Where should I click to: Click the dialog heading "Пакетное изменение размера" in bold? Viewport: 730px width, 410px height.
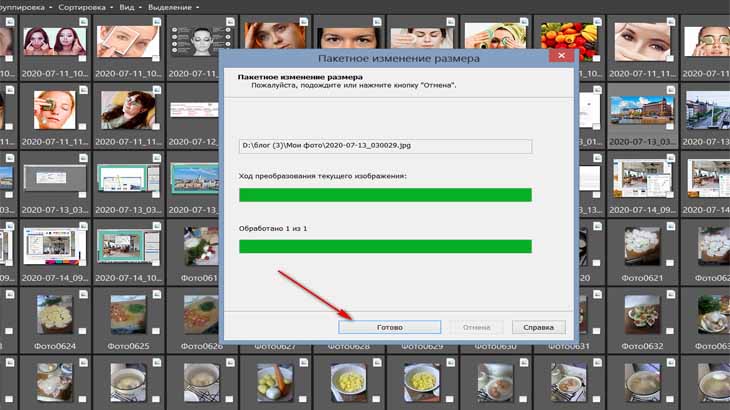click(x=300, y=77)
